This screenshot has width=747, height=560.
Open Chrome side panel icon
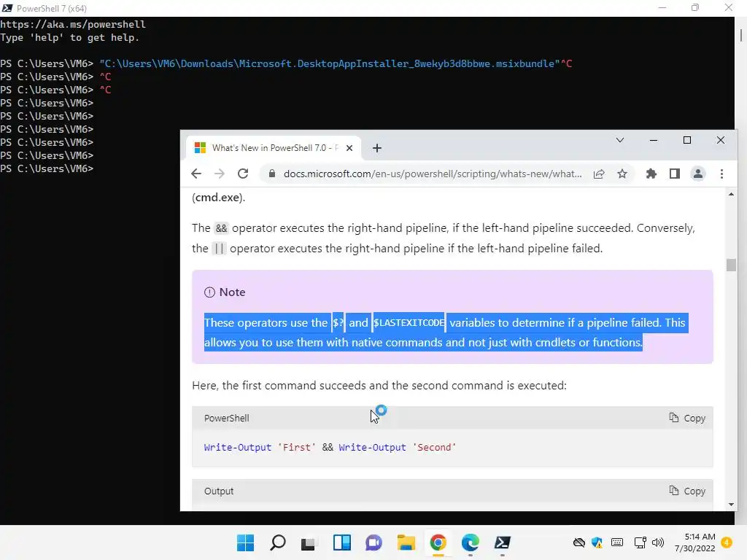675,174
